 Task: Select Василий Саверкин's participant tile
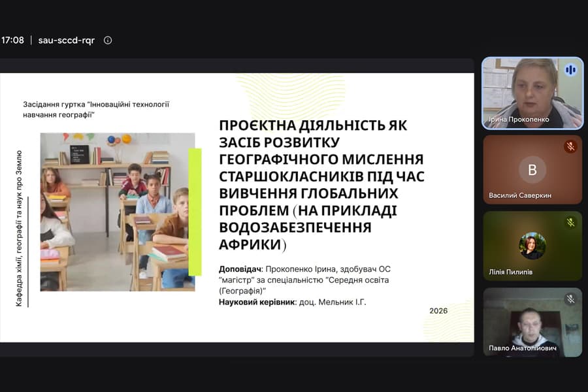coord(532,170)
